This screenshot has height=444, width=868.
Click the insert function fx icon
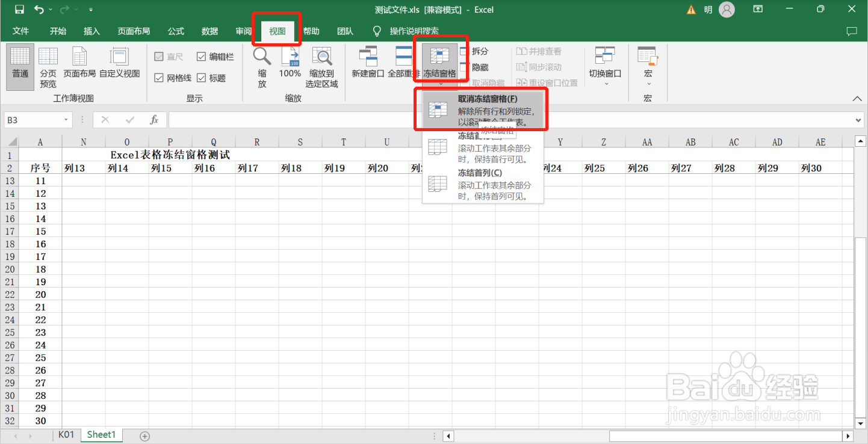click(154, 120)
